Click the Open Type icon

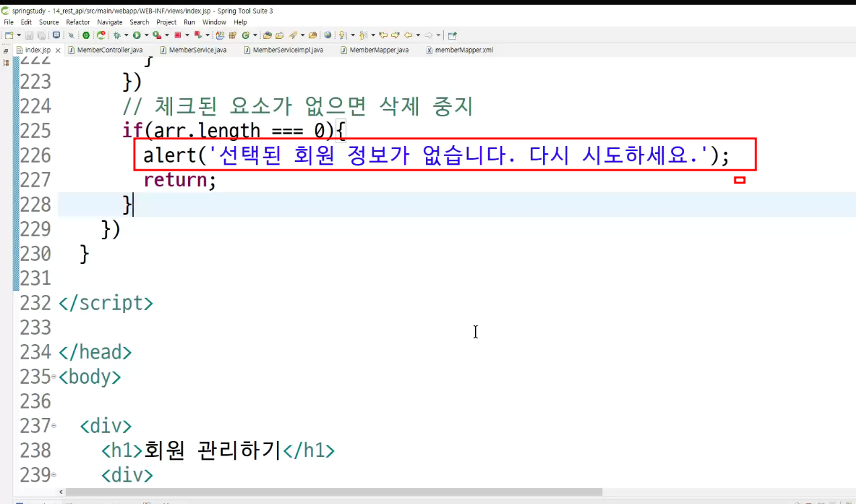[x=267, y=35]
